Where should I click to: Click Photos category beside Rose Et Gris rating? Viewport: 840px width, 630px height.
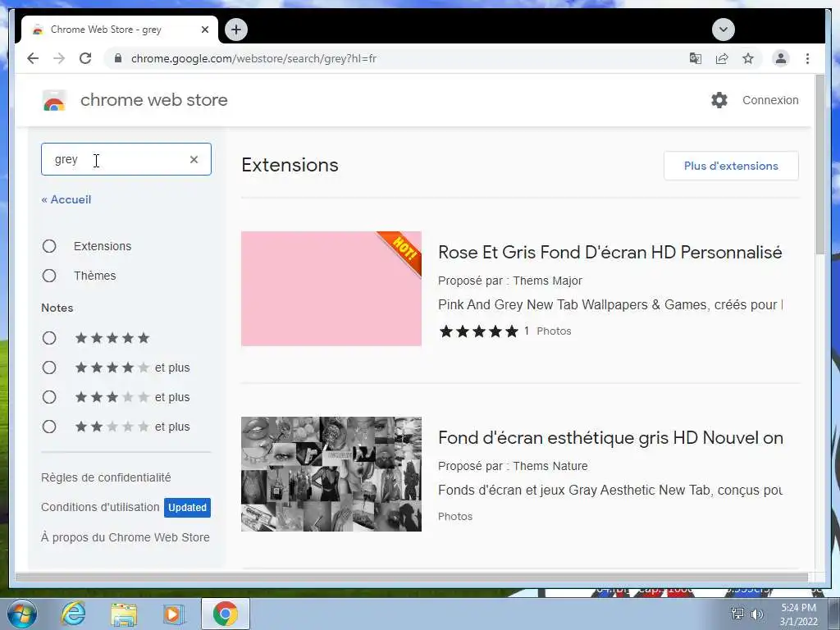coord(554,331)
